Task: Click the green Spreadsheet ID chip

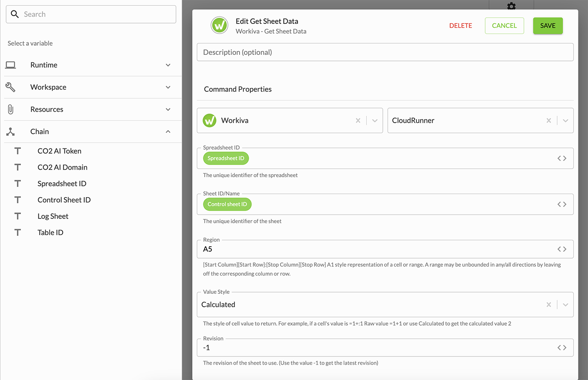Action: [x=226, y=158]
